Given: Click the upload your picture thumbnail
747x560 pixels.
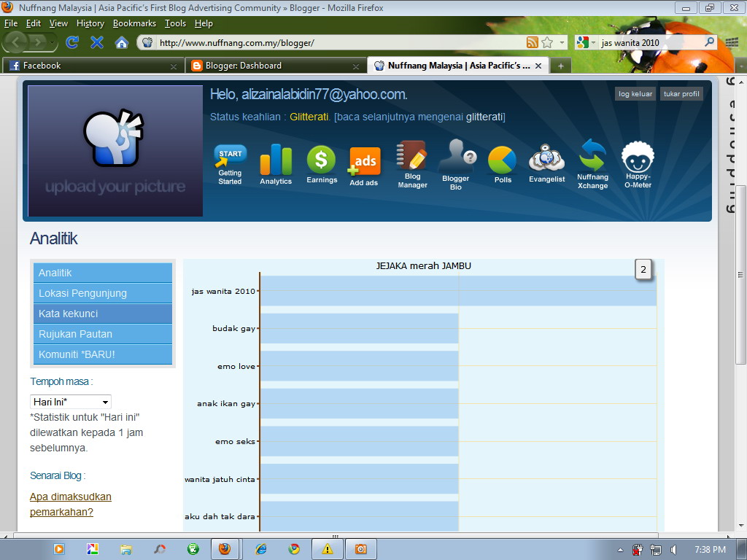Looking at the screenshot, I should coord(115,151).
